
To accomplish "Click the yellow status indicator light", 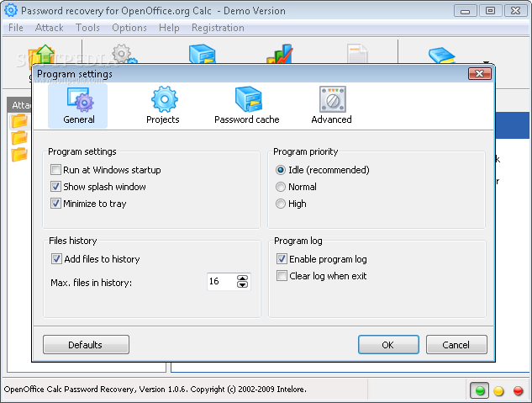I will click(498, 391).
